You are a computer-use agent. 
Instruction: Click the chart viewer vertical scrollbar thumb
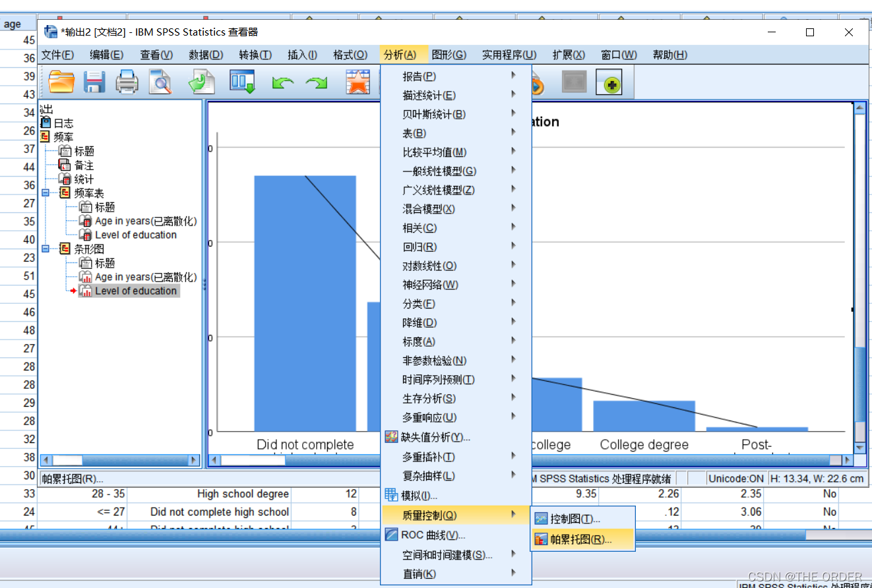(x=859, y=384)
